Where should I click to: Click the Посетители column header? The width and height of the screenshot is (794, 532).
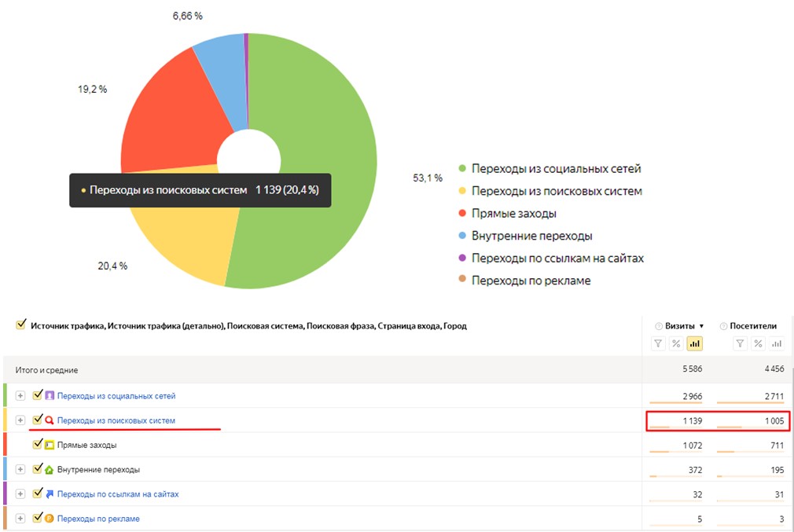[x=752, y=326]
